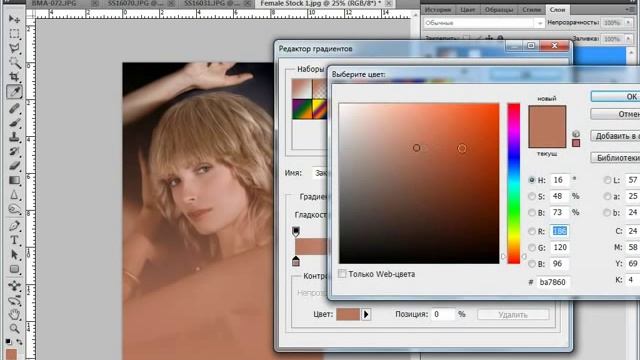
Task: Select the Type (T) tool
Action: coord(14,240)
